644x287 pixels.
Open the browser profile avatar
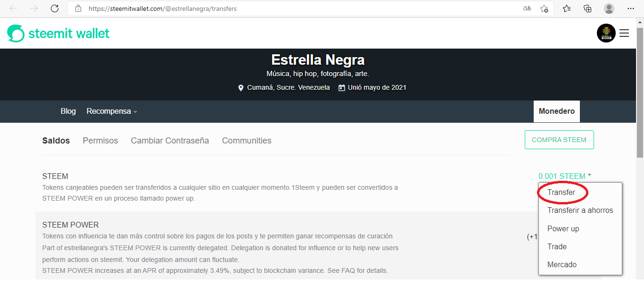coord(609,8)
